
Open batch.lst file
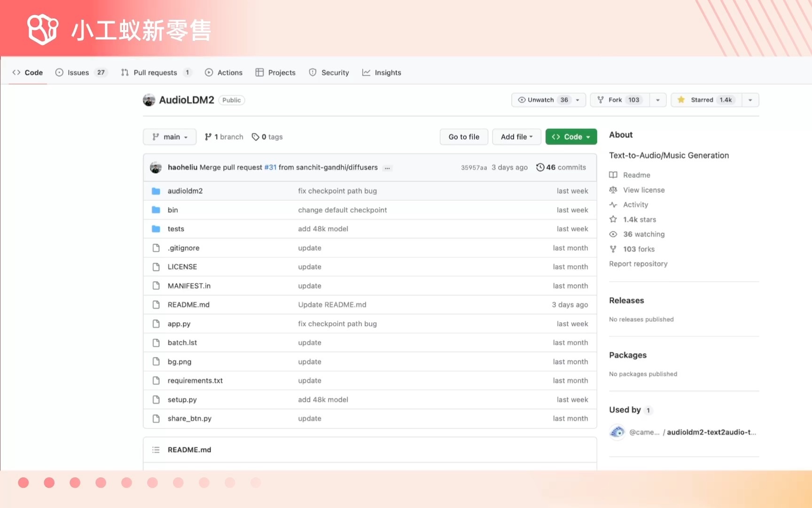182,342
